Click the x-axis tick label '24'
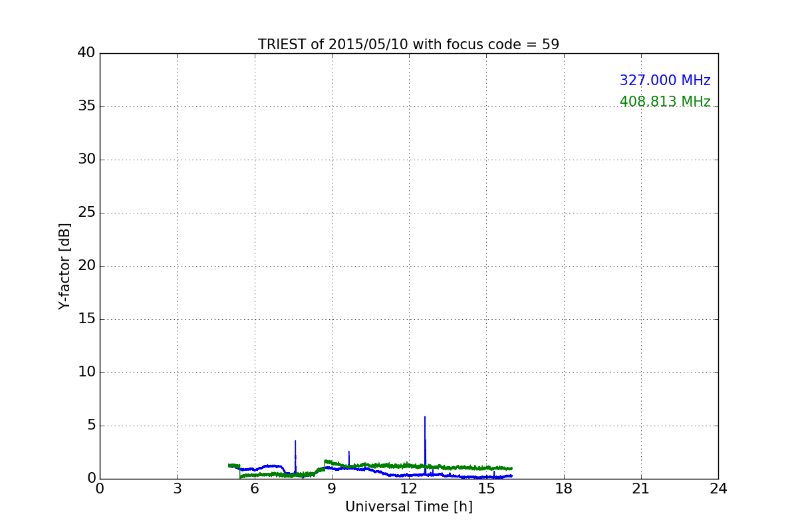The height and width of the screenshot is (532, 798). (718, 489)
